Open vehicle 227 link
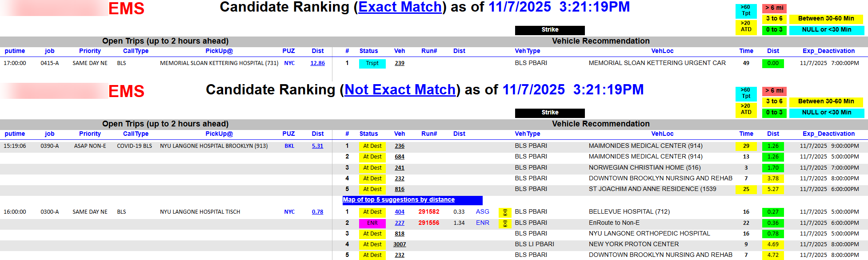 [x=400, y=223]
